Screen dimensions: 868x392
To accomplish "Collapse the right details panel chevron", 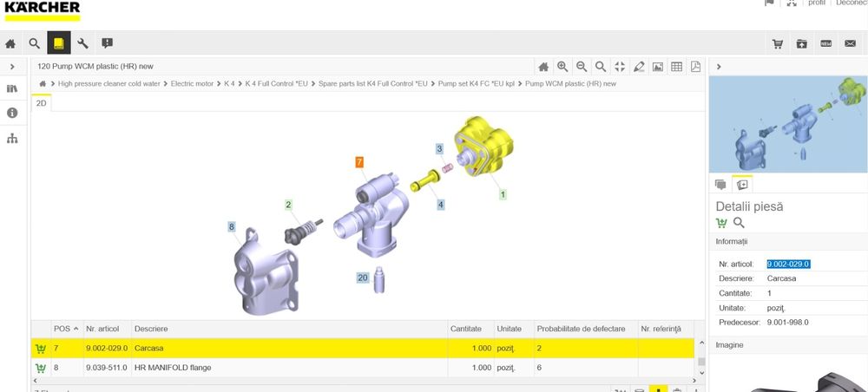I will point(719,67).
